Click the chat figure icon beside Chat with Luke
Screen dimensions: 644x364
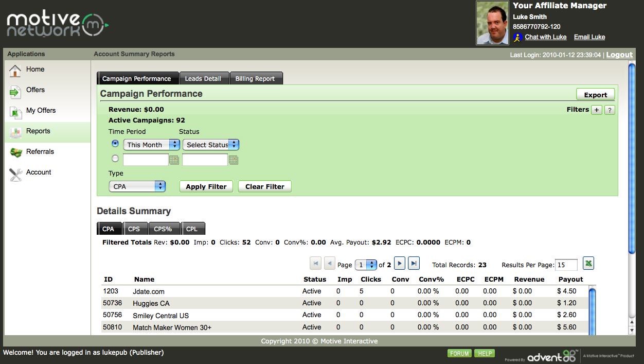517,37
